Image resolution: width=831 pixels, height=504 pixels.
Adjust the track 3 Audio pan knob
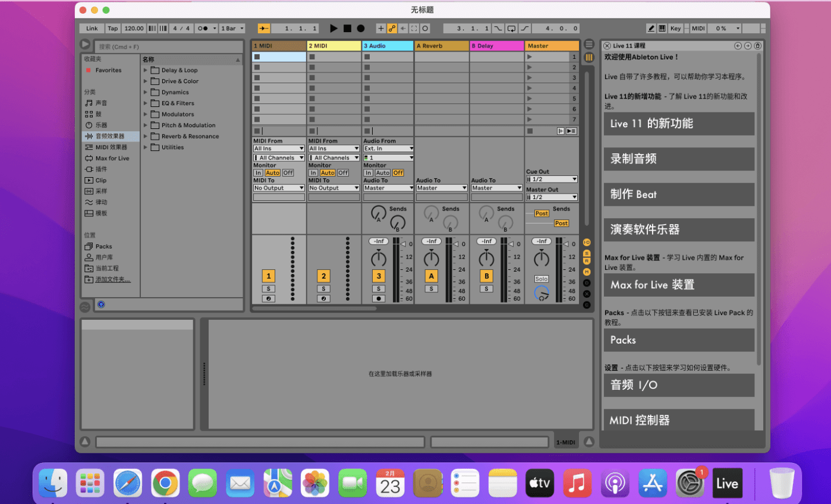coord(378,259)
